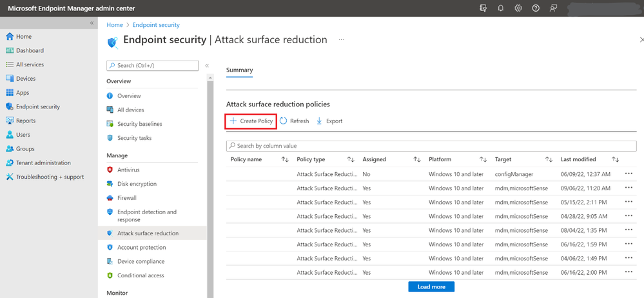Export the policies list
644x298 pixels.
(x=329, y=121)
